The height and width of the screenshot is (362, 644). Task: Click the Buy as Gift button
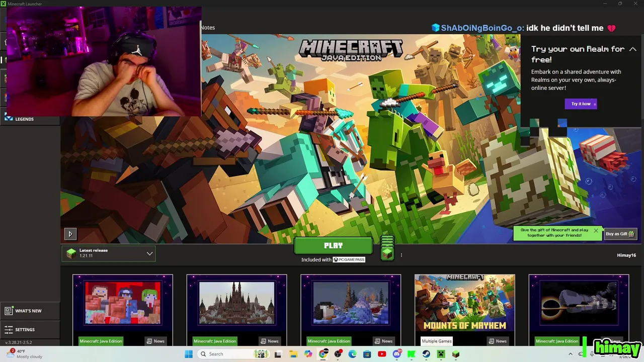coord(620,234)
